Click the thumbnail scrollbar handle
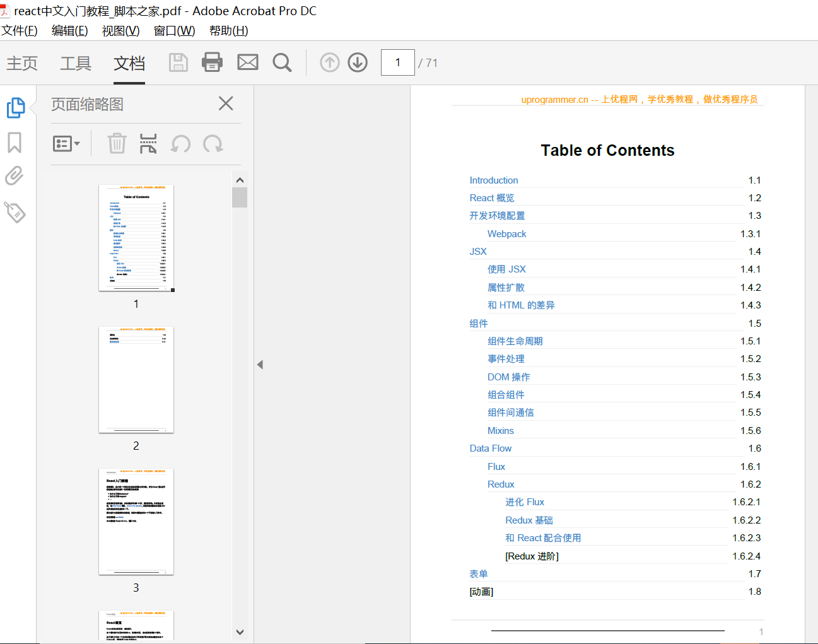The image size is (818, 644). pos(240,197)
